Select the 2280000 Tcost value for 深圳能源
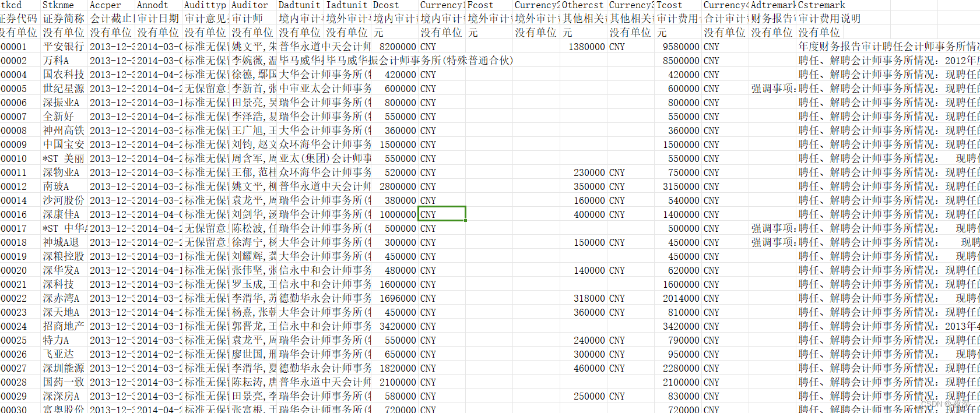 click(x=678, y=368)
